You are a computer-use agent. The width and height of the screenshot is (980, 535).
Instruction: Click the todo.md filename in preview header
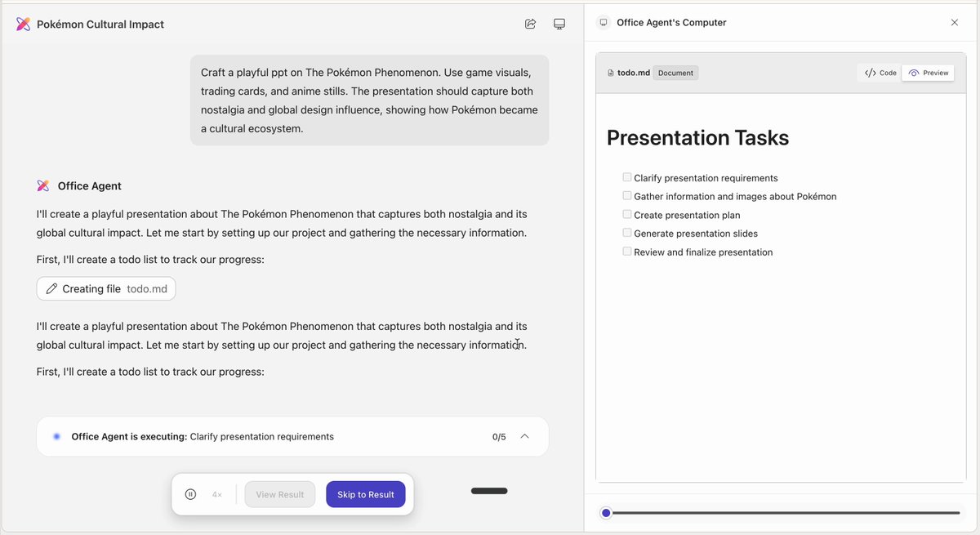634,73
